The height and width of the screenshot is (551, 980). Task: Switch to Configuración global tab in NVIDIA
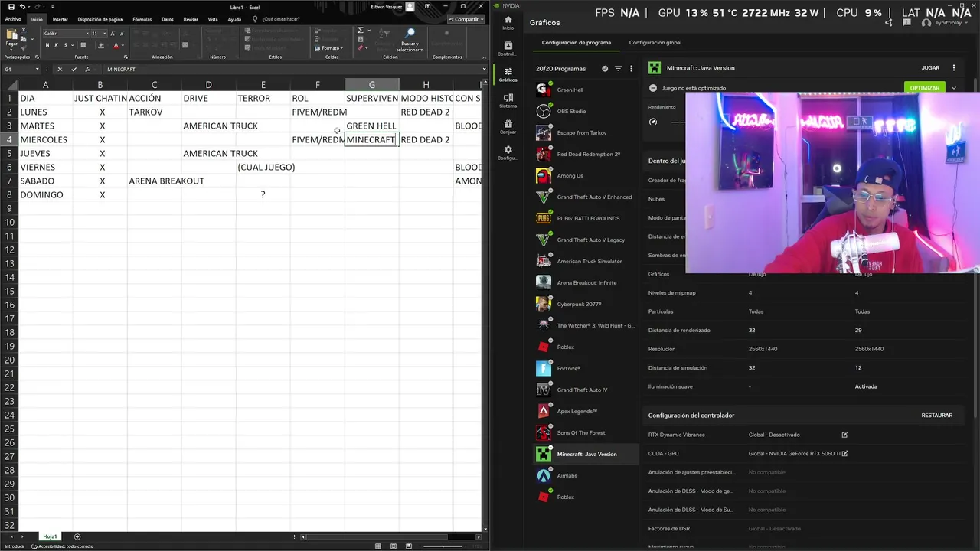click(x=655, y=43)
